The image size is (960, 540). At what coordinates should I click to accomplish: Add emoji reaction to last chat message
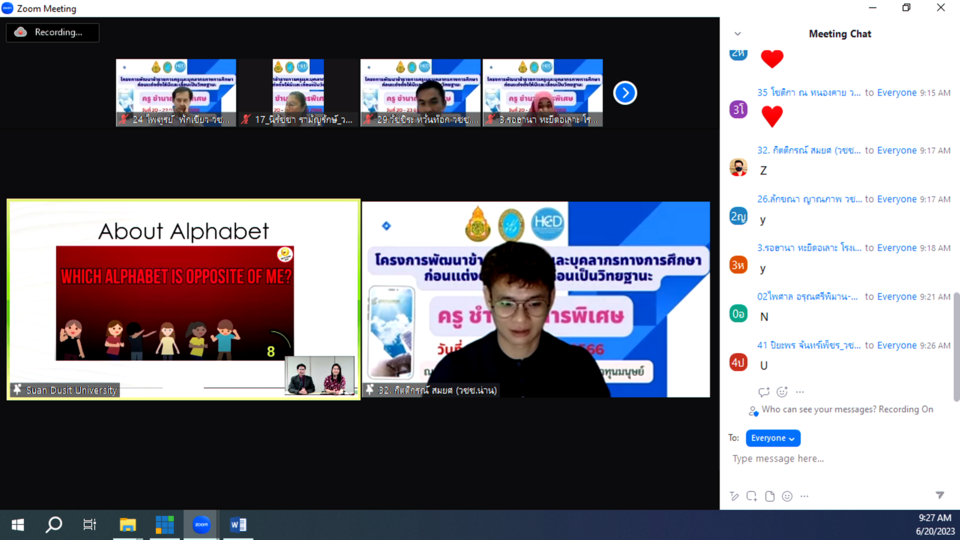coord(782,392)
